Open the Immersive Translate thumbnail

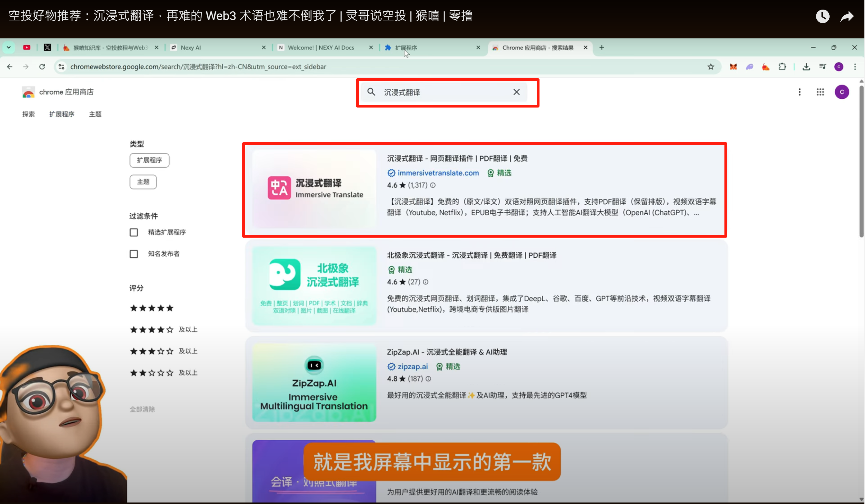coord(314,189)
